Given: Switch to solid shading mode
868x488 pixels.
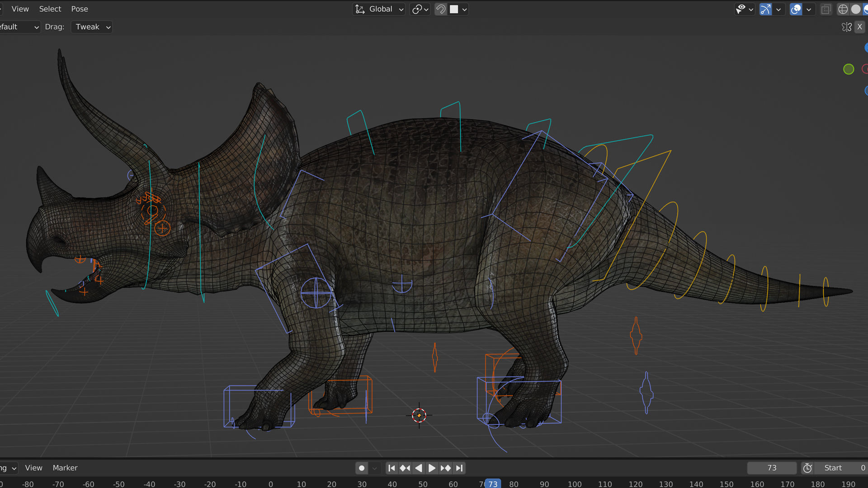Looking at the screenshot, I should (x=855, y=9).
